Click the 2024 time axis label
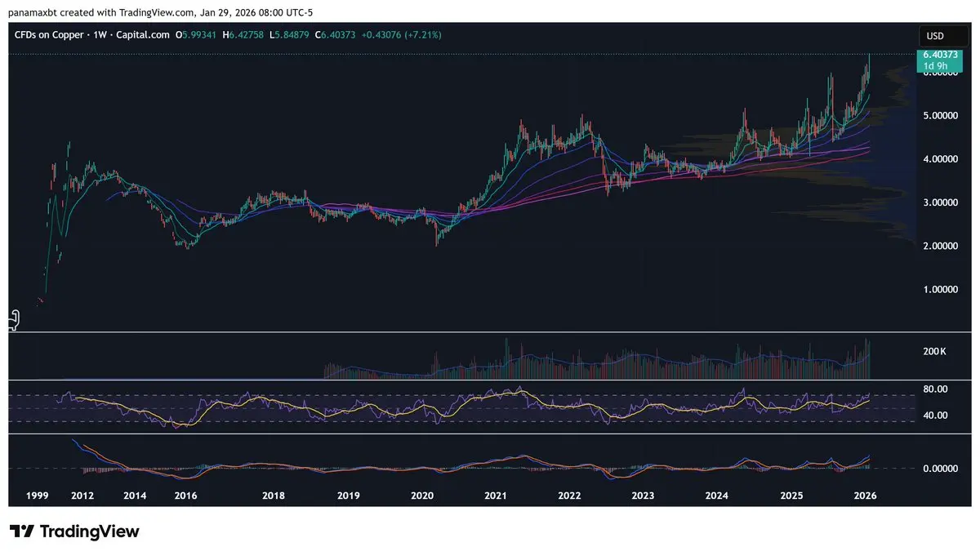Image resolution: width=980 pixels, height=556 pixels. click(x=717, y=496)
